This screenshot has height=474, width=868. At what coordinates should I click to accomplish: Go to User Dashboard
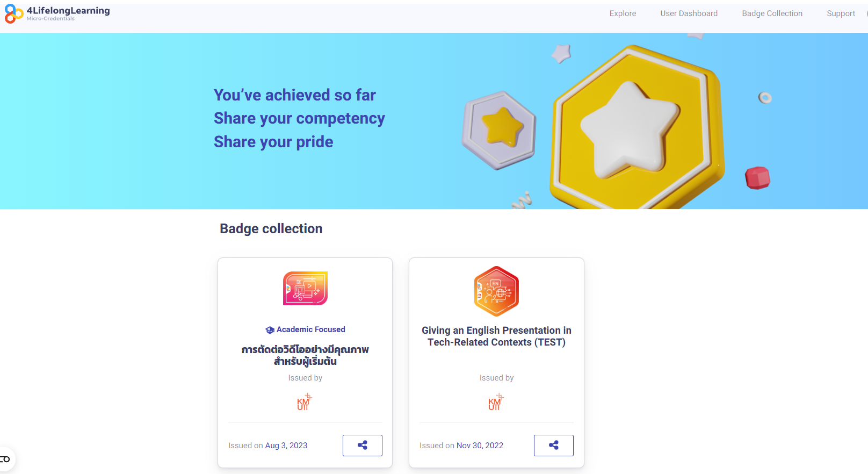click(x=689, y=13)
